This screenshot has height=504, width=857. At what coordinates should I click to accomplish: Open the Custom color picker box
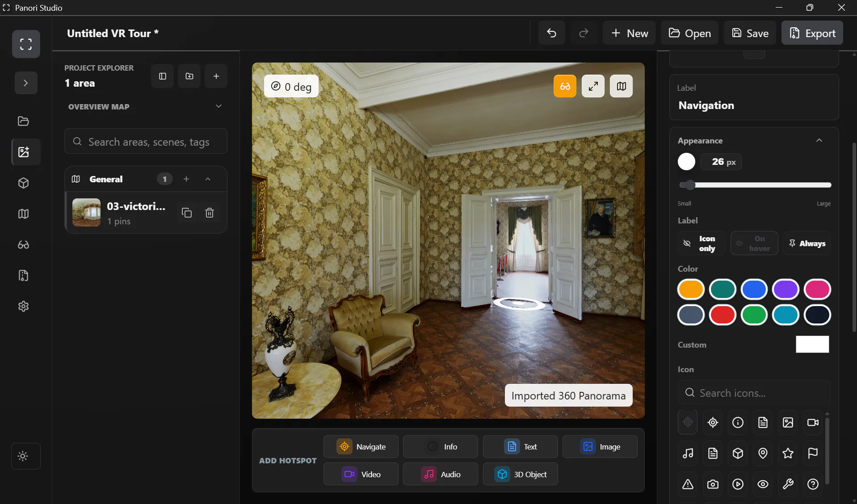coord(812,344)
